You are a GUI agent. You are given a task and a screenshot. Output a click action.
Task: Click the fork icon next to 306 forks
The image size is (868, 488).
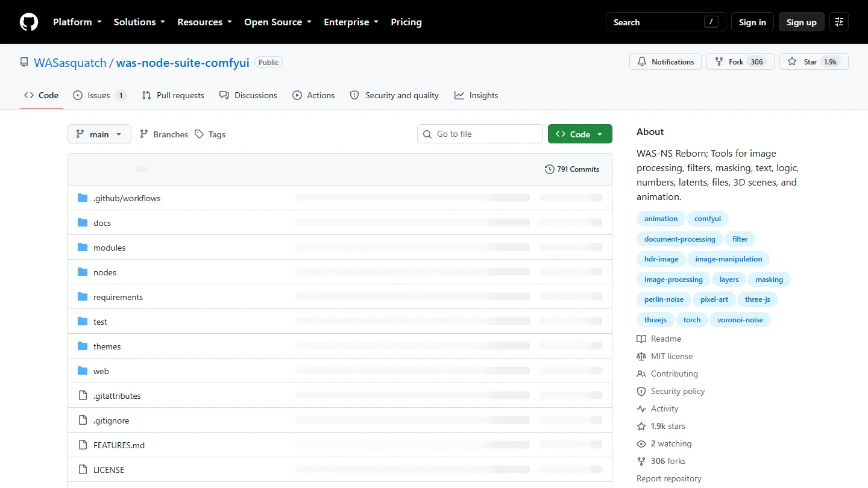[x=641, y=461]
